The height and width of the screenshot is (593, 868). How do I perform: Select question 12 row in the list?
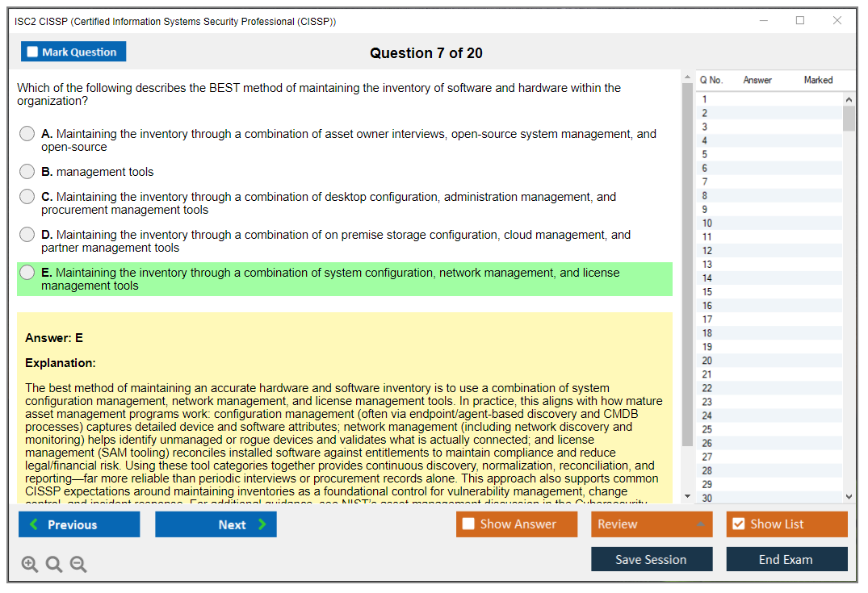(769, 251)
